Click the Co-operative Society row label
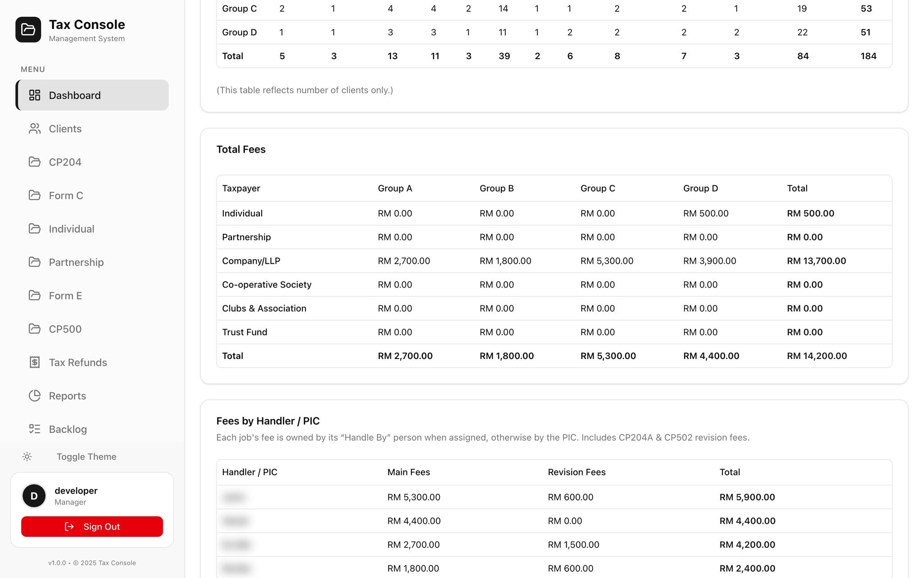 [x=267, y=285]
